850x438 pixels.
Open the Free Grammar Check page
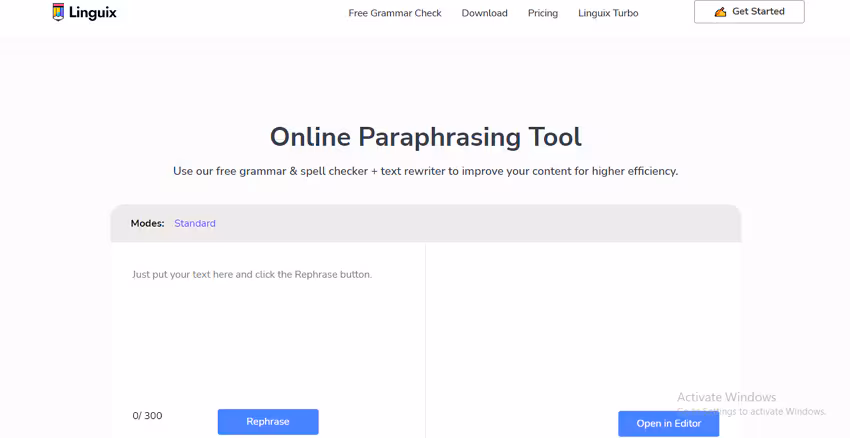(395, 13)
